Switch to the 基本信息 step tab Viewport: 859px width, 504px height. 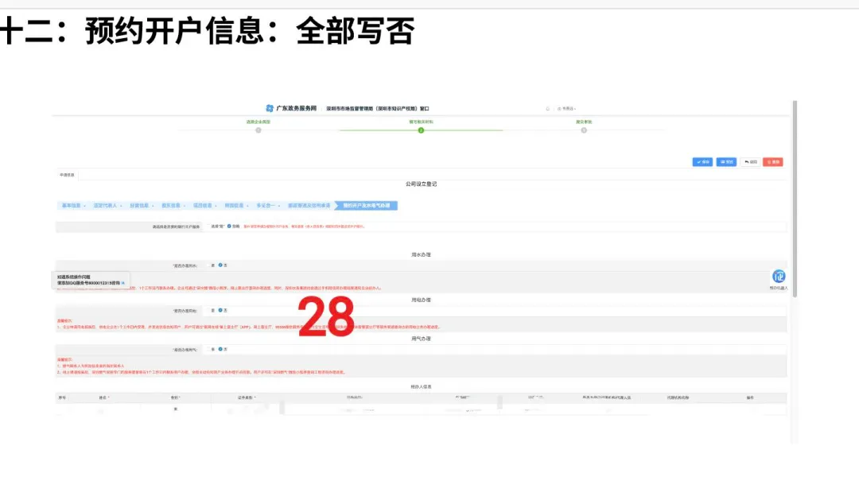(72, 205)
